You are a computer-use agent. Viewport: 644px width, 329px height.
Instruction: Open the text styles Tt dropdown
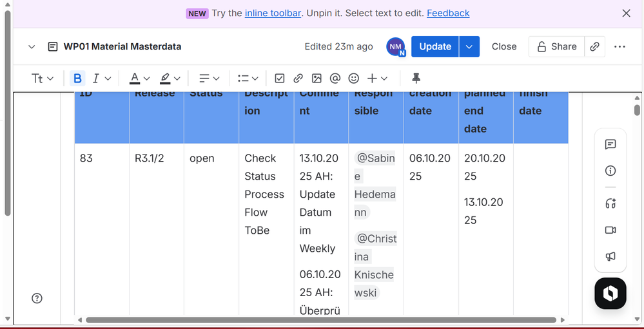(43, 78)
